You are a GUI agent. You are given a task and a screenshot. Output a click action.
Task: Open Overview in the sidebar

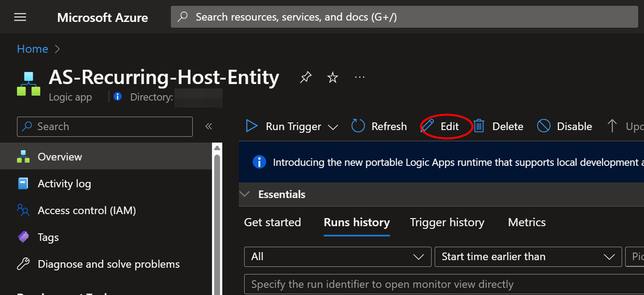[106, 157]
